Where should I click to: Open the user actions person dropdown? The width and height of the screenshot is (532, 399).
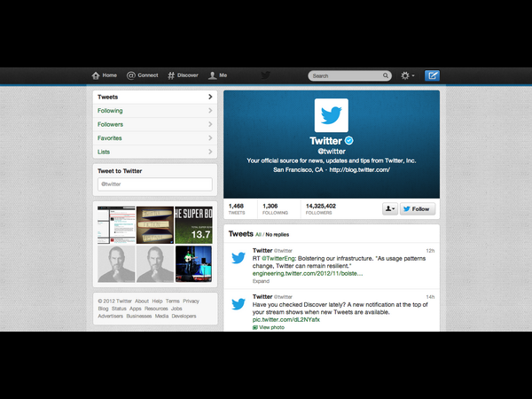pyautogui.click(x=390, y=208)
